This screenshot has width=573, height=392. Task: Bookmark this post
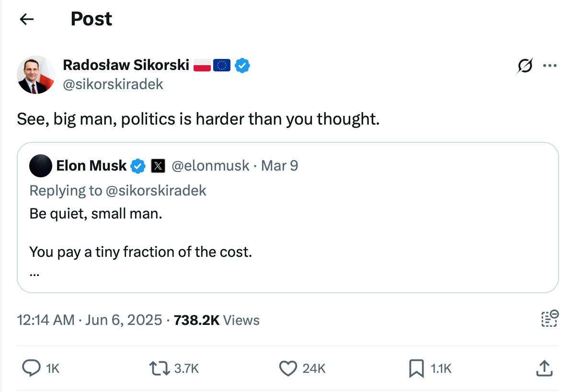click(416, 368)
